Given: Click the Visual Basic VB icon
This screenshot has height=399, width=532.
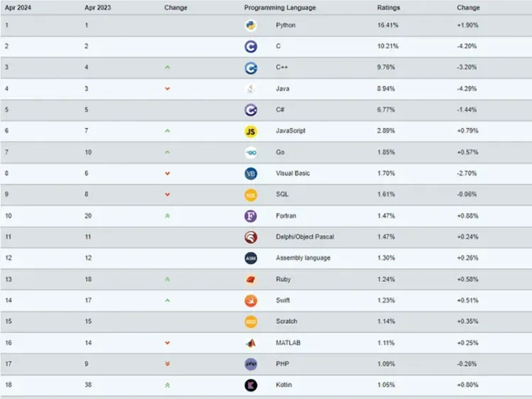Looking at the screenshot, I should (x=250, y=174).
